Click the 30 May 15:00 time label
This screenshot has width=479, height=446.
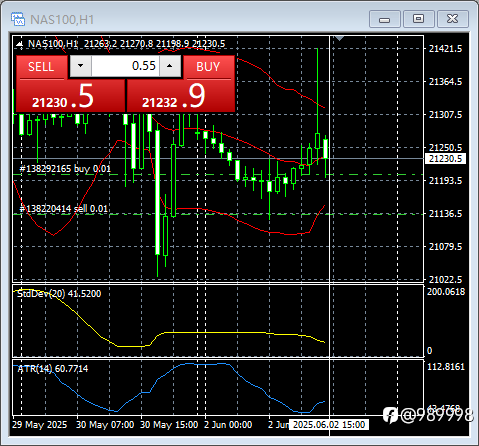[169, 425]
